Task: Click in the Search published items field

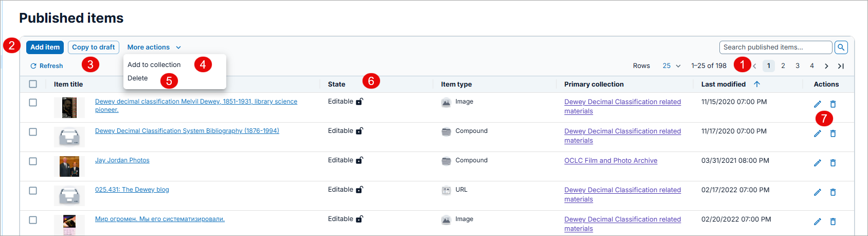Action: click(x=775, y=47)
